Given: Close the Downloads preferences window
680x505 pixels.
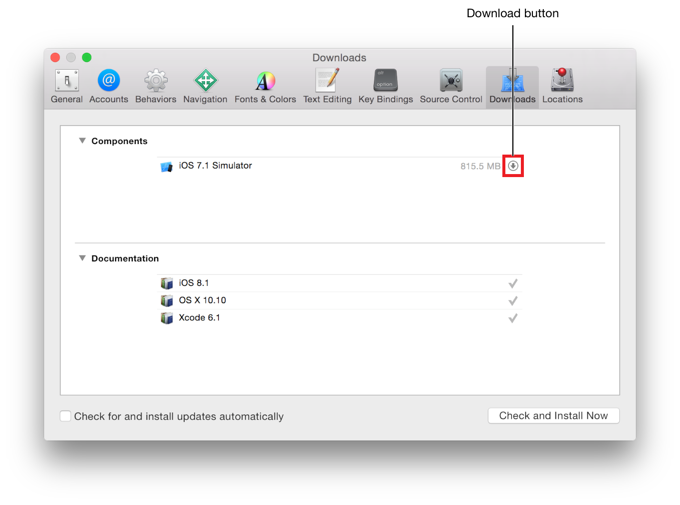Looking at the screenshot, I should 55,57.
